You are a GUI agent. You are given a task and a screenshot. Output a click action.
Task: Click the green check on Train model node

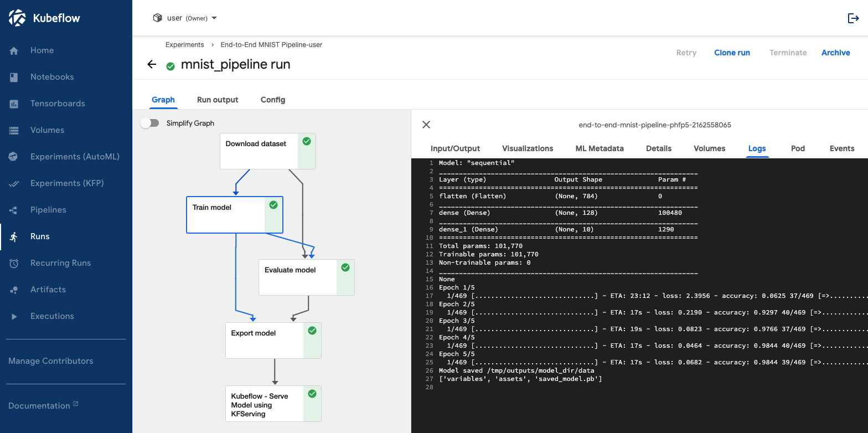(273, 205)
